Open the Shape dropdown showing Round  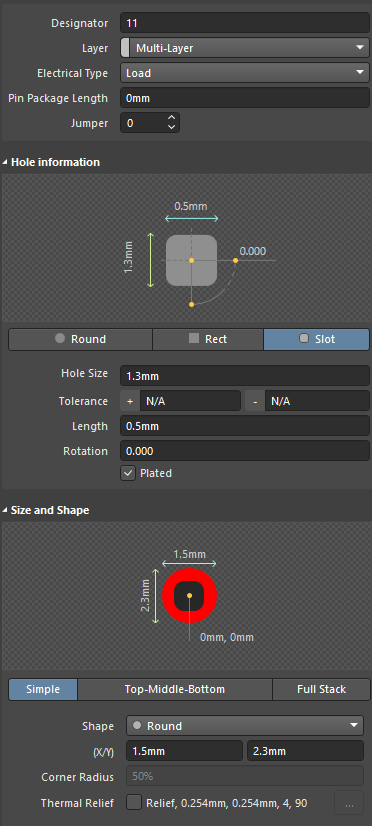point(245,726)
